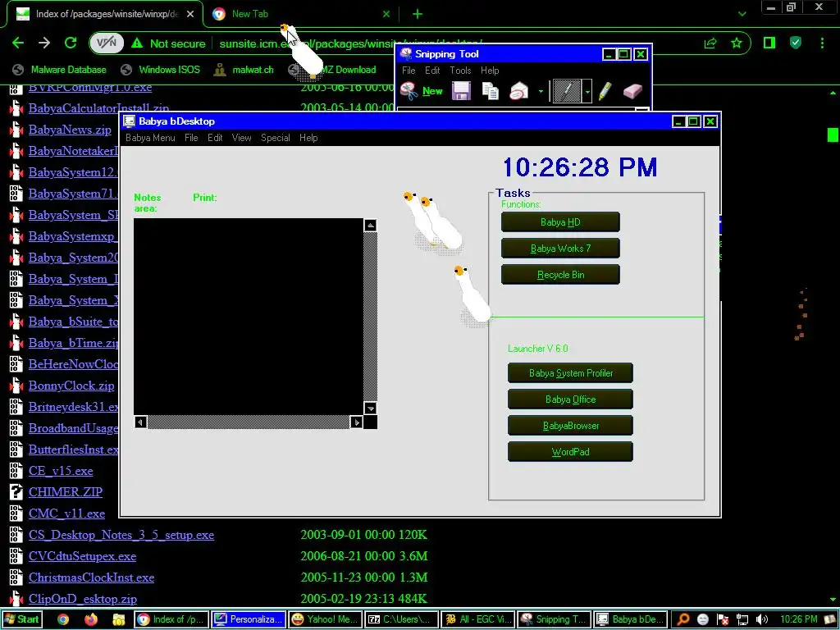This screenshot has width=840, height=630.
Task: Click the notes area scroll down arrow
Action: [x=370, y=409]
